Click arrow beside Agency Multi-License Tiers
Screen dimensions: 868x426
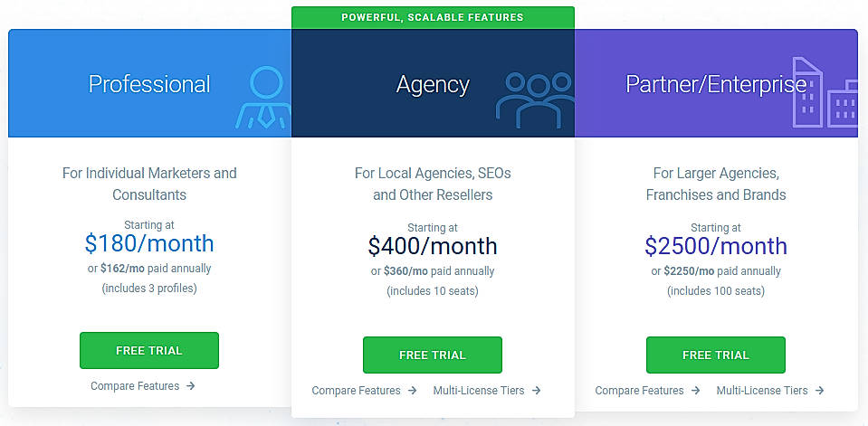(536, 391)
